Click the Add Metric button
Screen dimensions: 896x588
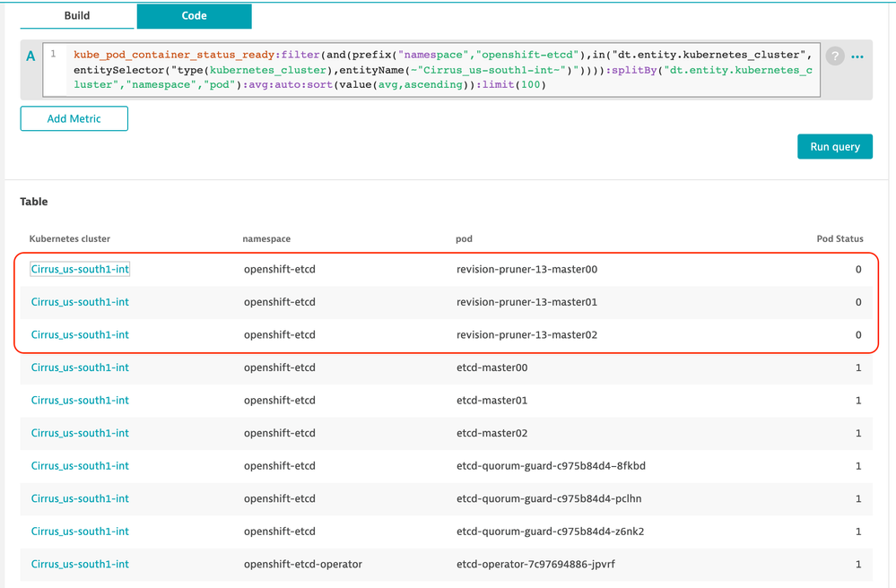click(74, 118)
